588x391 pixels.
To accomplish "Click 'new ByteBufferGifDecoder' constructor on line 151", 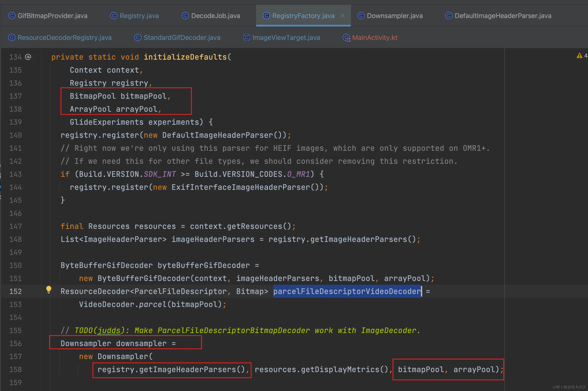I will tap(134, 278).
